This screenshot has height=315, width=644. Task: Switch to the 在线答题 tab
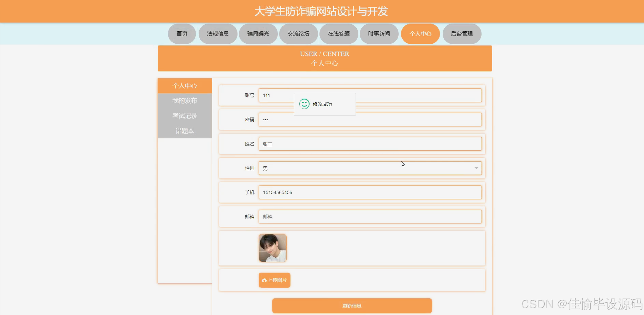(x=339, y=34)
